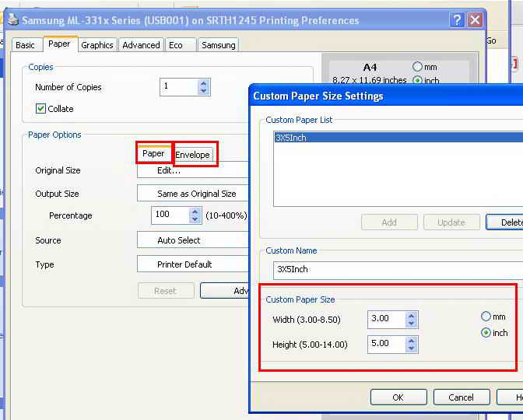Open the paper Type dropdown
Viewport: 523px width, 420px height.
click(x=193, y=264)
